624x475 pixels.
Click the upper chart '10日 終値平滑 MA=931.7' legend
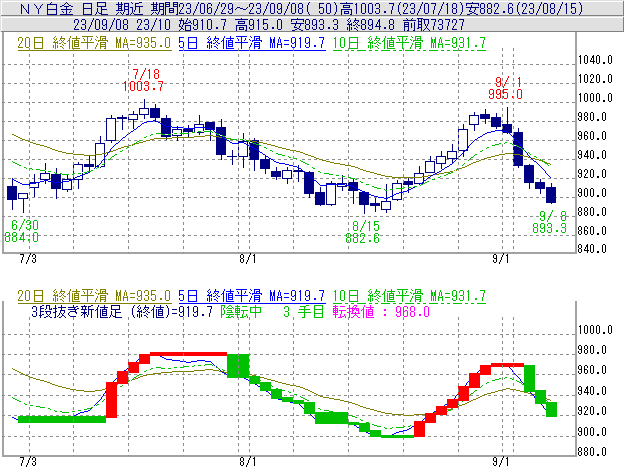pos(409,43)
